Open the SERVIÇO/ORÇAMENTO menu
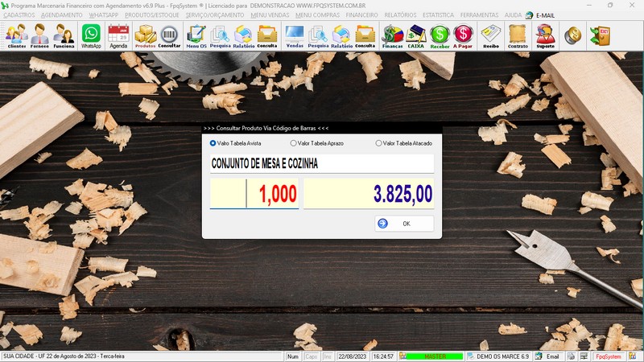 tap(215, 15)
